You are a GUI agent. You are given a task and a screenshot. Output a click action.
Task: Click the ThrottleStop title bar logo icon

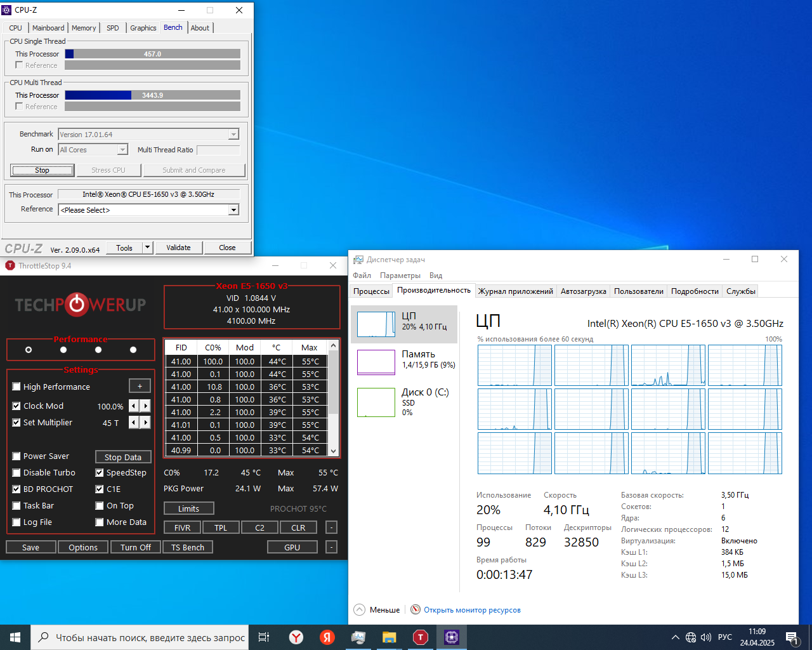10,265
